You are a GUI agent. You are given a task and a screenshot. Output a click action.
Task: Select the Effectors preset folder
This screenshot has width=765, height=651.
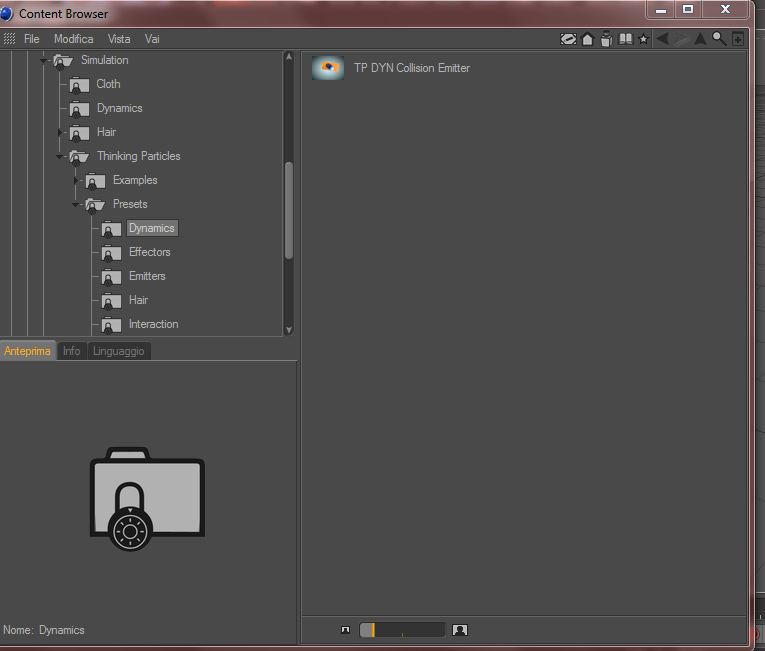(149, 252)
